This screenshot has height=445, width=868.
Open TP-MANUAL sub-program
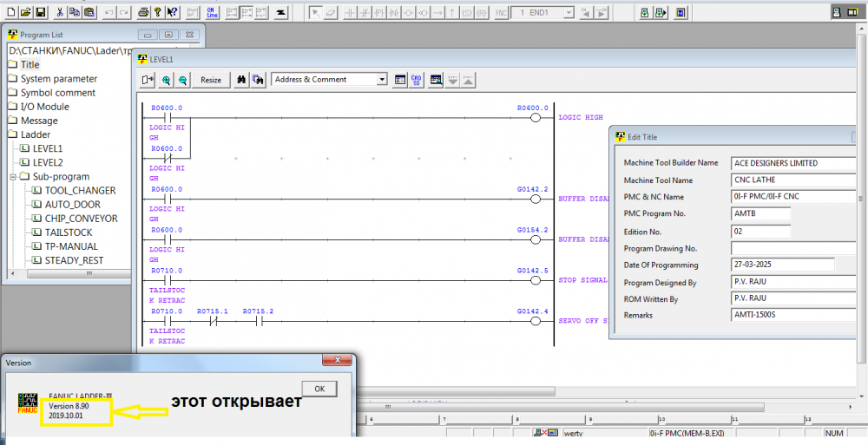71,246
